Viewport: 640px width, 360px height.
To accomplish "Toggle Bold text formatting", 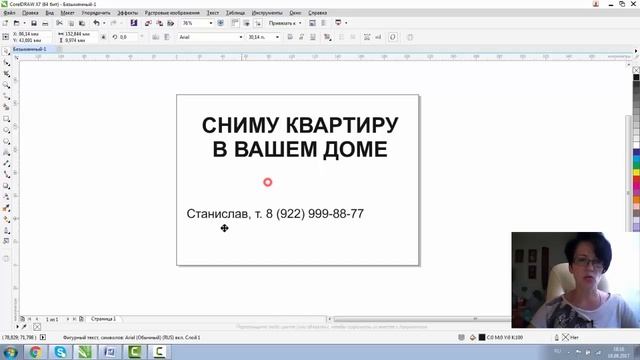I will (290, 37).
